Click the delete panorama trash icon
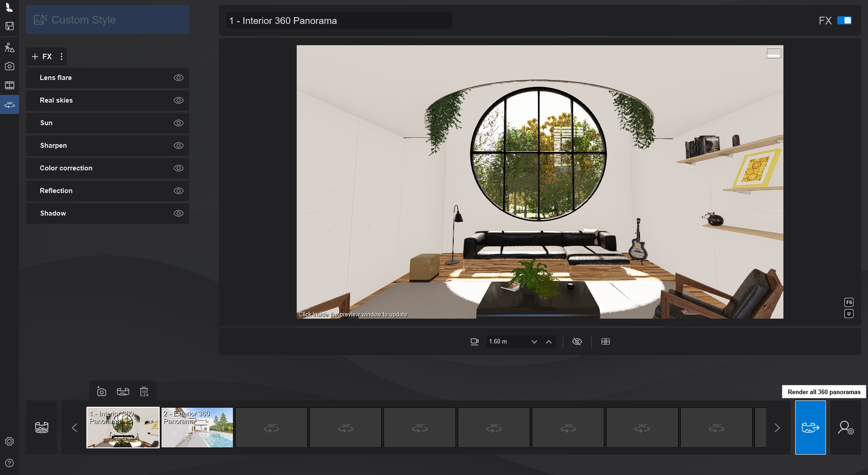 click(x=144, y=392)
